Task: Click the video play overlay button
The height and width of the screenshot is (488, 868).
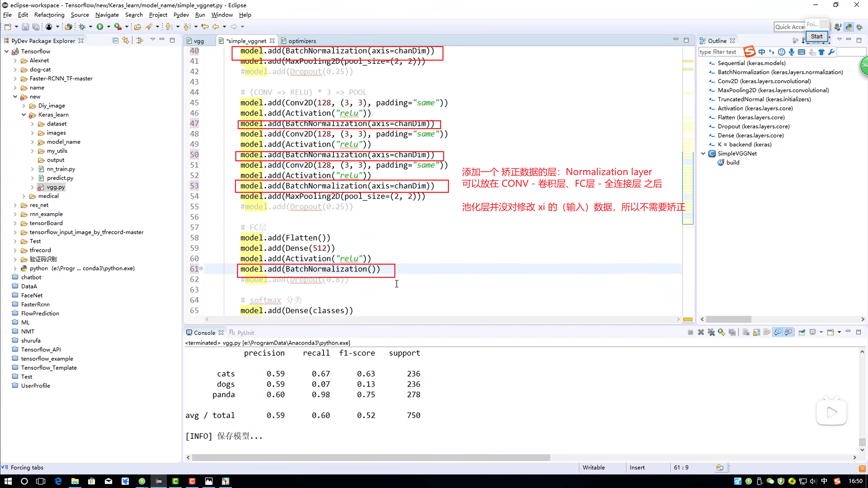Action: (831, 412)
